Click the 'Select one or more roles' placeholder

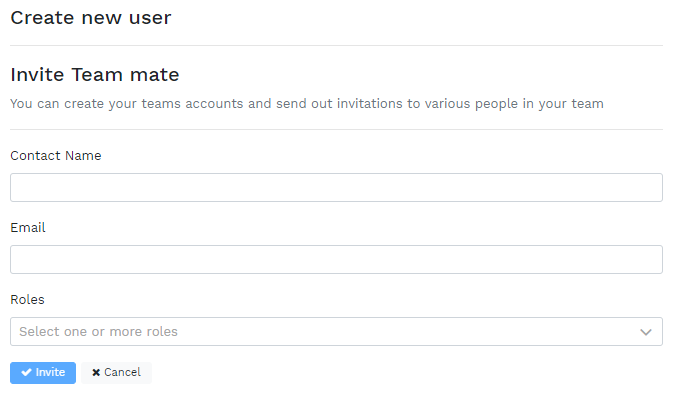(x=98, y=332)
